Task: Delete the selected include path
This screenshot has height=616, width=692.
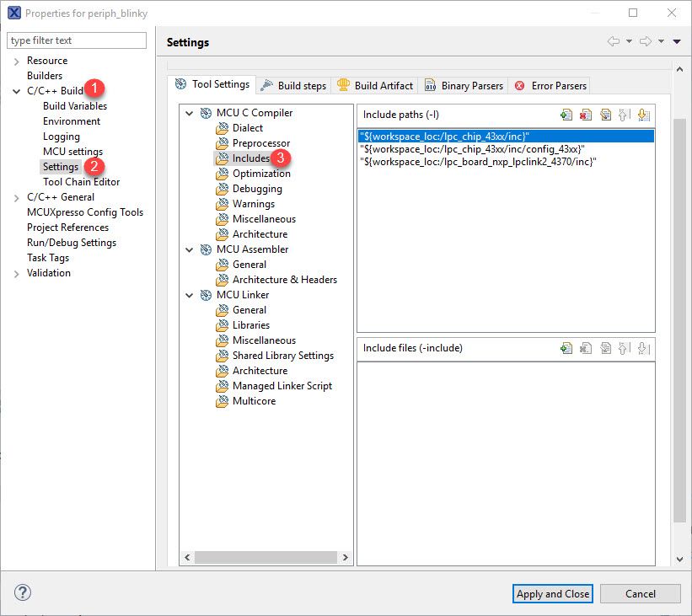Action: [x=586, y=115]
